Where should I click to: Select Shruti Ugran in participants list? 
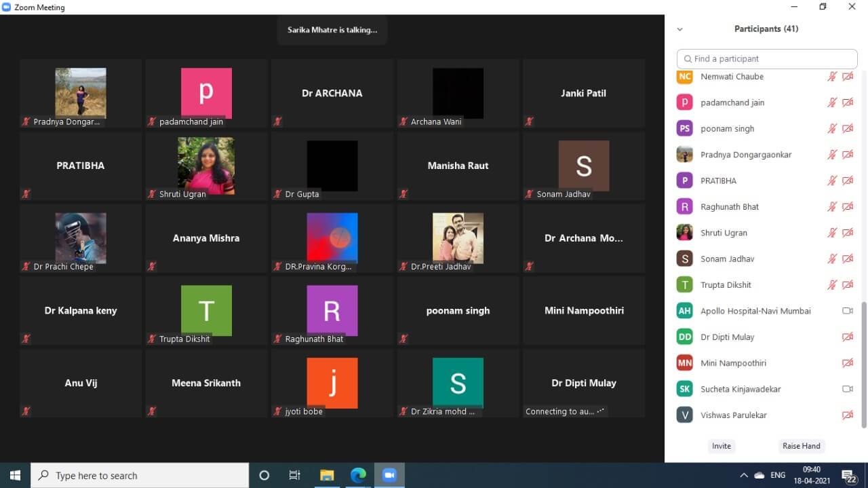click(724, 233)
